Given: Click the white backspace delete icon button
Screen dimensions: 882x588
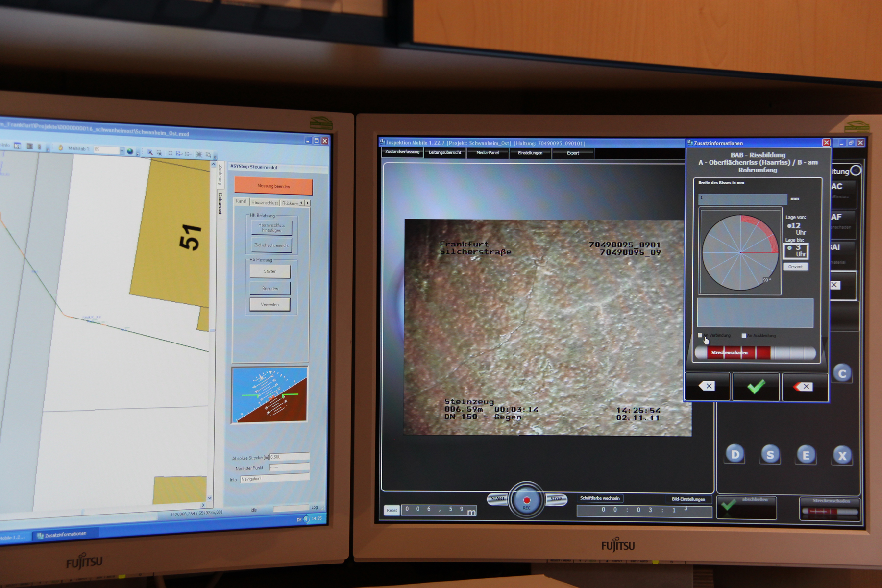Looking at the screenshot, I should coord(707,386).
